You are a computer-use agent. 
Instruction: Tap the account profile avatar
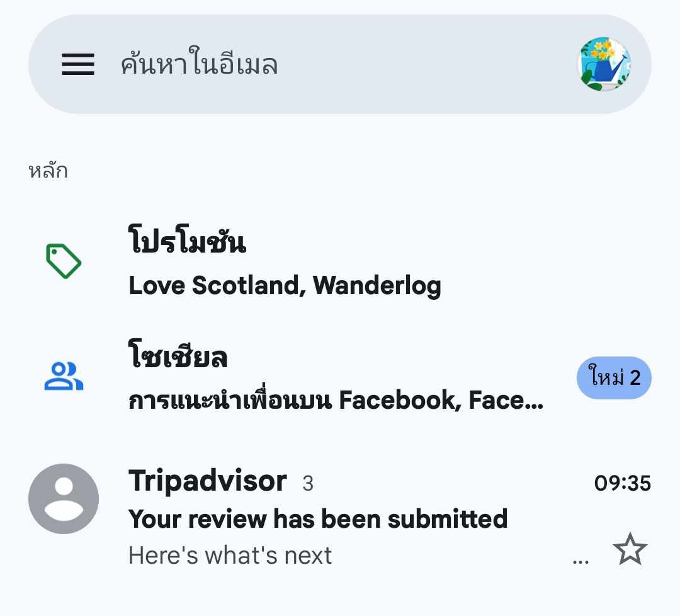[x=604, y=64]
